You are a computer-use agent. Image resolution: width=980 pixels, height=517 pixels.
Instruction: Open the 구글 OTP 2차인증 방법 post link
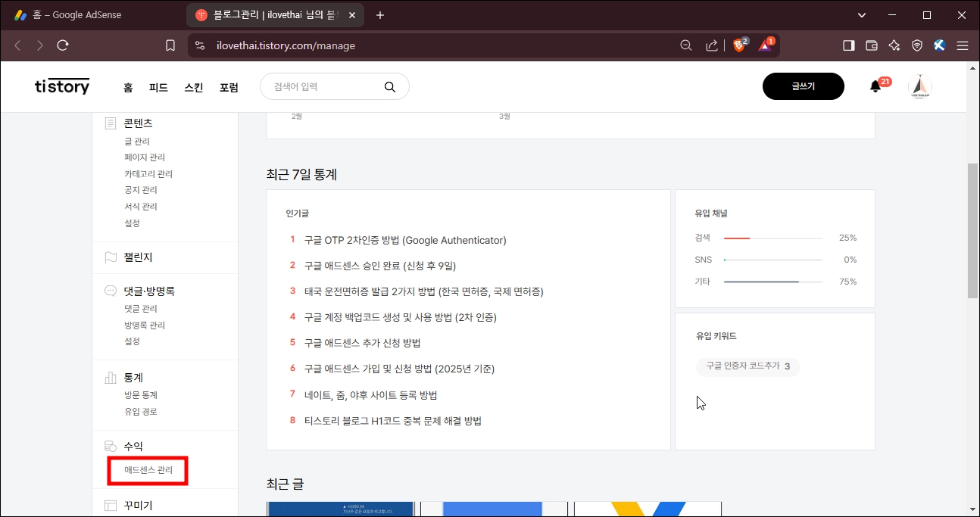(x=404, y=239)
